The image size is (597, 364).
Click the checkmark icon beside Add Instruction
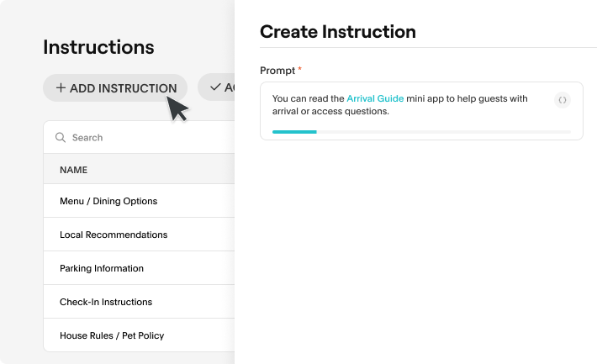point(215,87)
